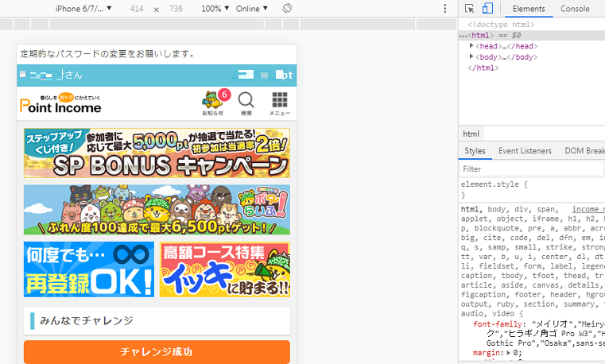
Task: Click the points balance ending in pt
Action: coord(264,75)
